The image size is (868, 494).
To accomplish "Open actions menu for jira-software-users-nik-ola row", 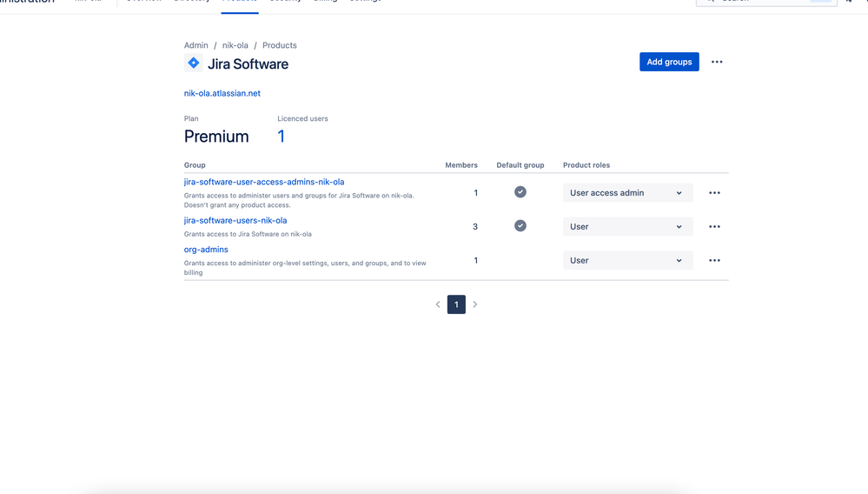I will [715, 226].
